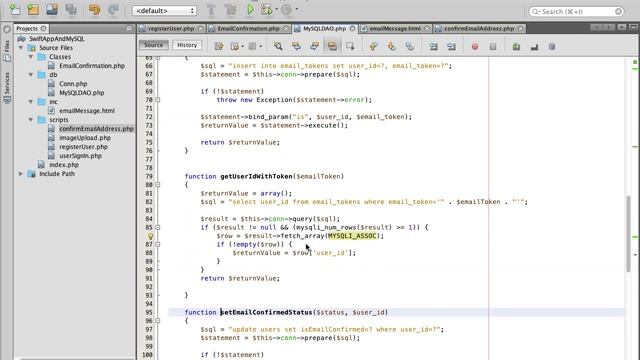
Task: Click the Comment lines icon
Action: point(516,47)
